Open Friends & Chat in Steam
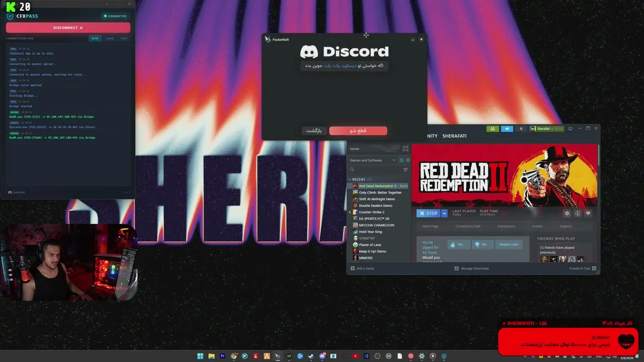The width and height of the screenshot is (644, 362). (x=583, y=268)
